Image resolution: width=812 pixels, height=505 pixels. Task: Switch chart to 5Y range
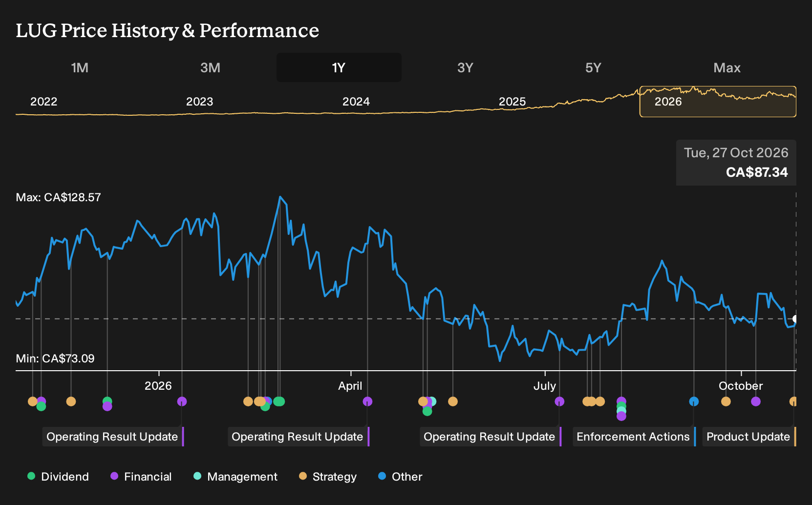[593, 67]
